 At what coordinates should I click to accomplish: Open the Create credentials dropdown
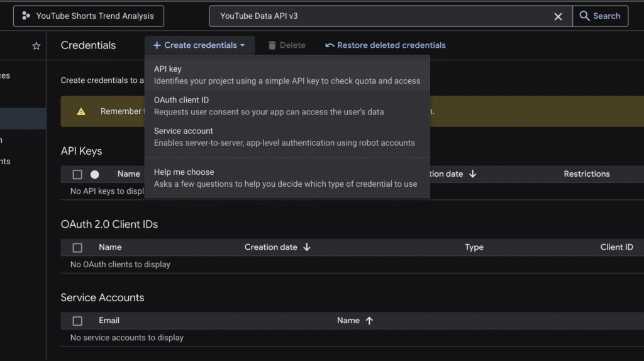click(x=199, y=45)
